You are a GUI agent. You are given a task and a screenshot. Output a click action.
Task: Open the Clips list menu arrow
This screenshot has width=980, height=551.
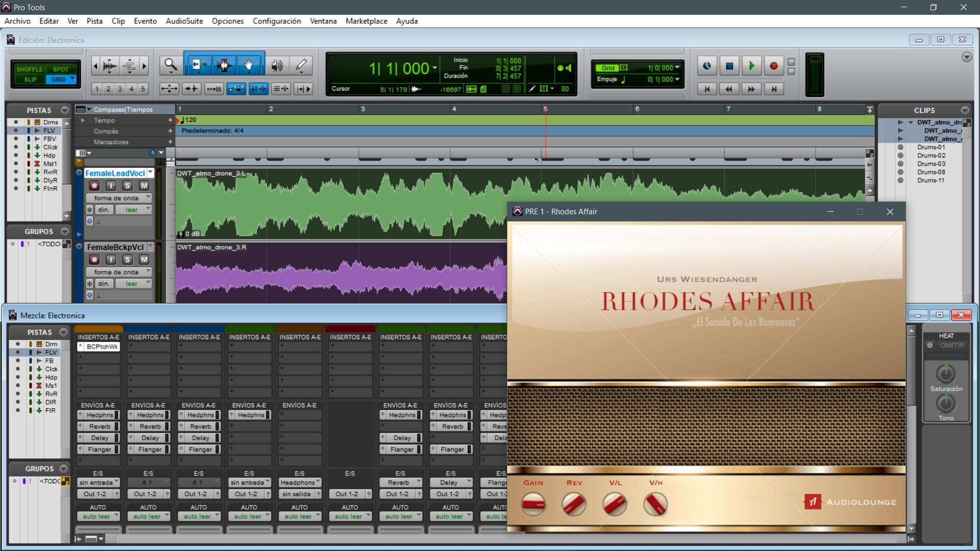[x=965, y=110]
